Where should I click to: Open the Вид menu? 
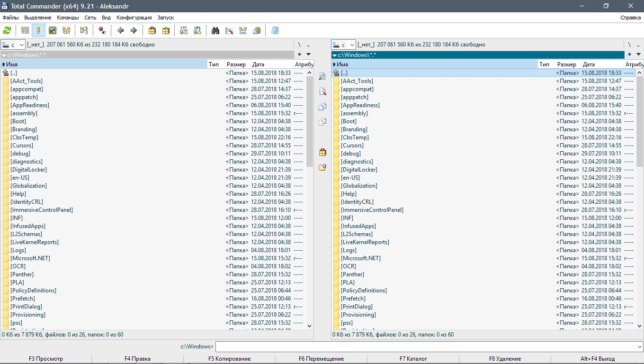coord(106,18)
